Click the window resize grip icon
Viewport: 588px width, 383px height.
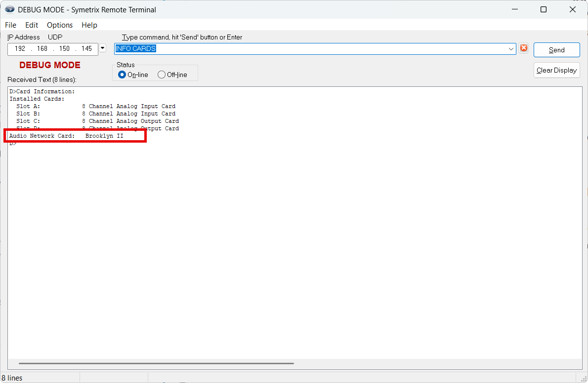coord(583,379)
